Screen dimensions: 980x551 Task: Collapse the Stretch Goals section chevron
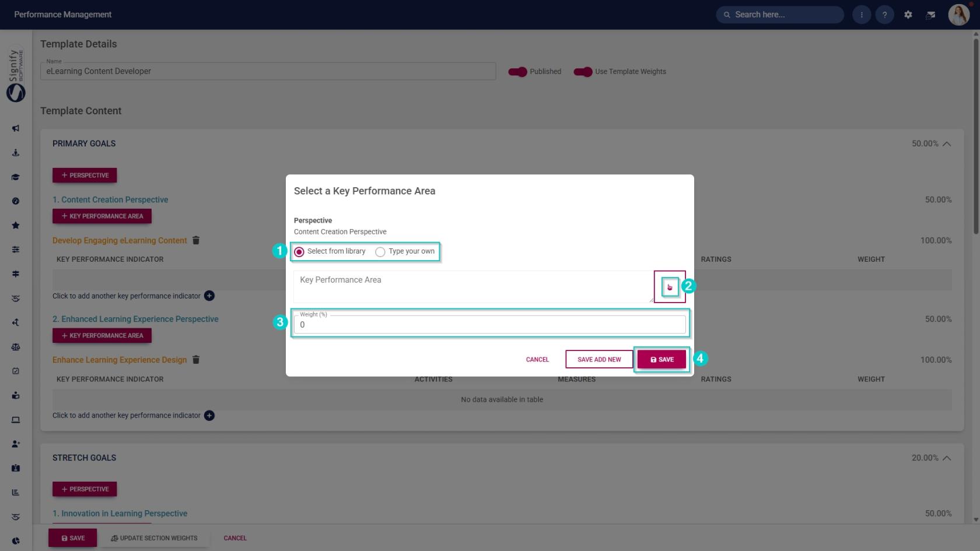pyautogui.click(x=947, y=458)
